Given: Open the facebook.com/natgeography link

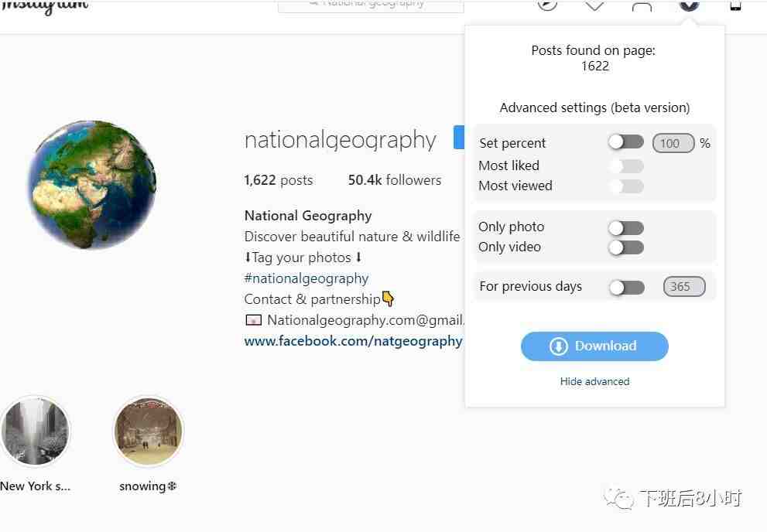Looking at the screenshot, I should tap(353, 341).
